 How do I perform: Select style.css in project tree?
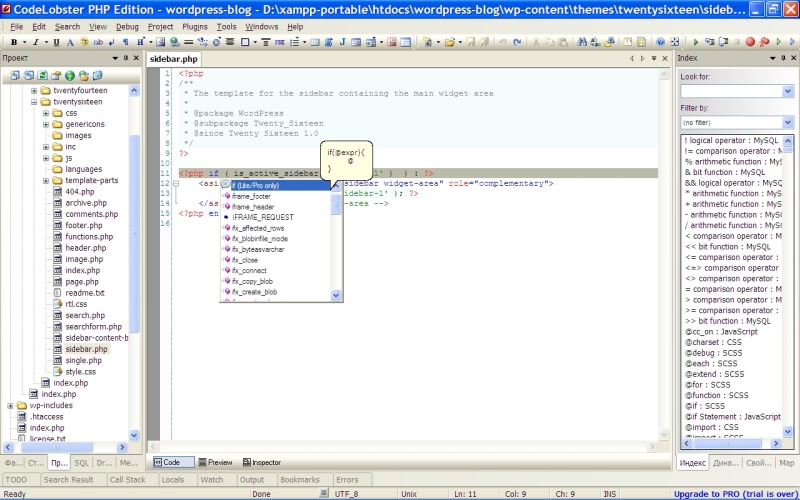[80, 371]
